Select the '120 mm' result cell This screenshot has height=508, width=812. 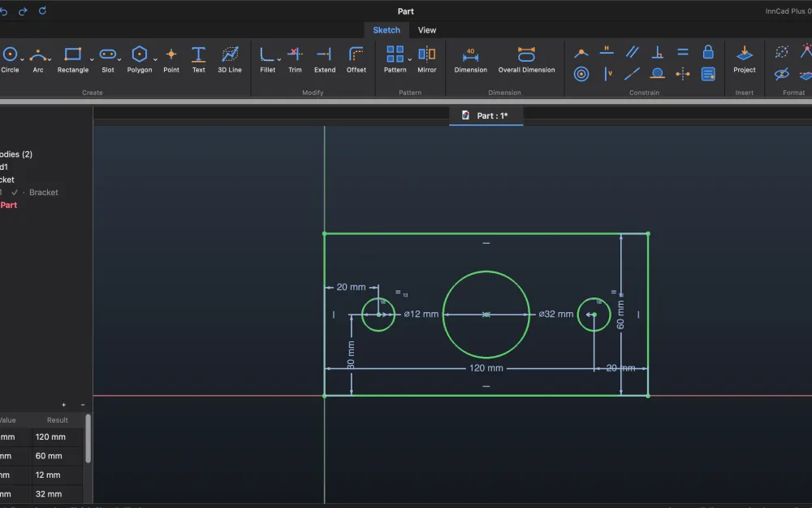point(57,437)
